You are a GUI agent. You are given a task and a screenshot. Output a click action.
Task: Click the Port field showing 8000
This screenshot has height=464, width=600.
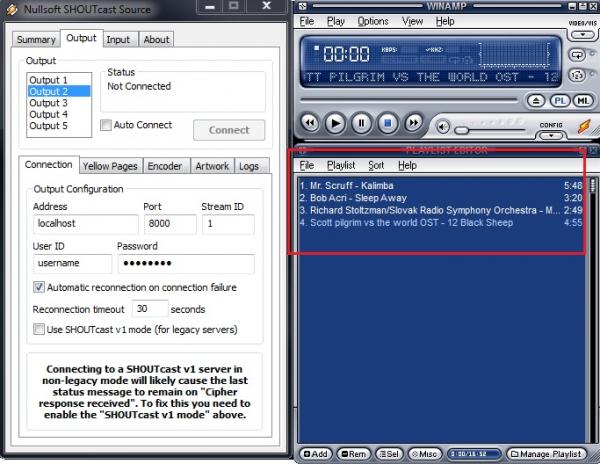click(170, 224)
